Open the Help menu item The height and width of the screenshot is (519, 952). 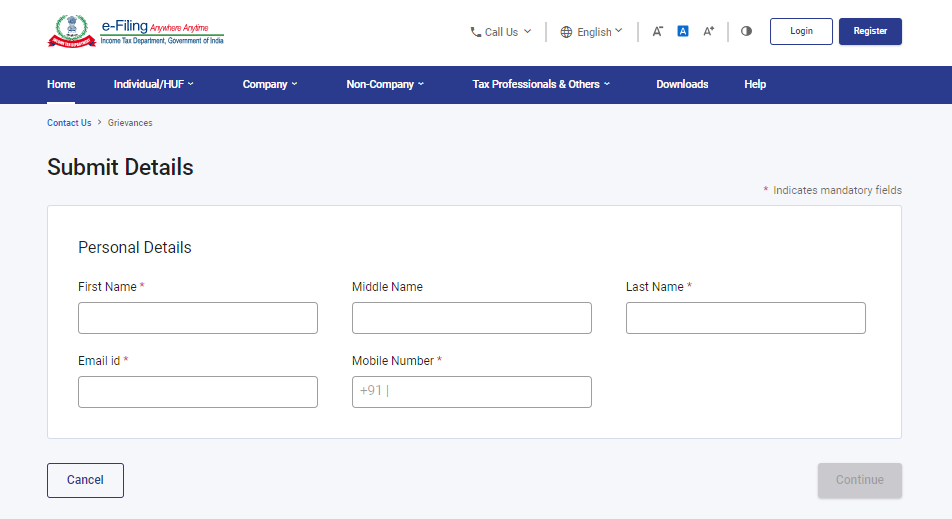click(x=755, y=85)
